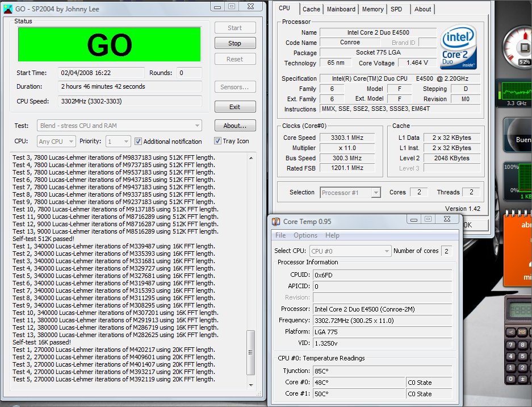Image resolution: width=532 pixels, height=407 pixels.
Task: Click the green GO status banner
Action: click(x=109, y=44)
